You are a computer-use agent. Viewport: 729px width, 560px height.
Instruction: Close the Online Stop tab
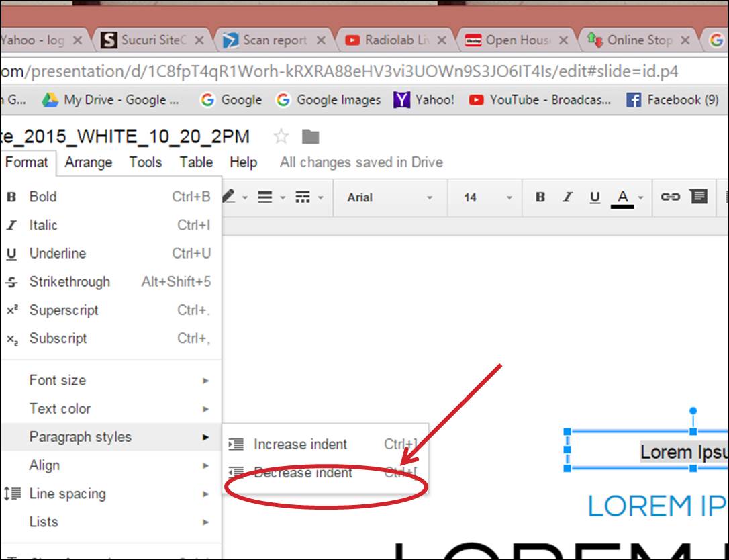(x=685, y=40)
